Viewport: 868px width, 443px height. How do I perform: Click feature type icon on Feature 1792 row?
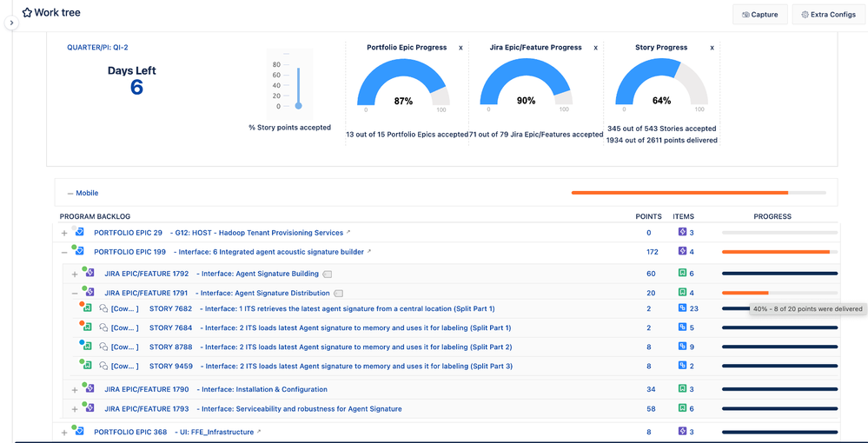(x=89, y=274)
